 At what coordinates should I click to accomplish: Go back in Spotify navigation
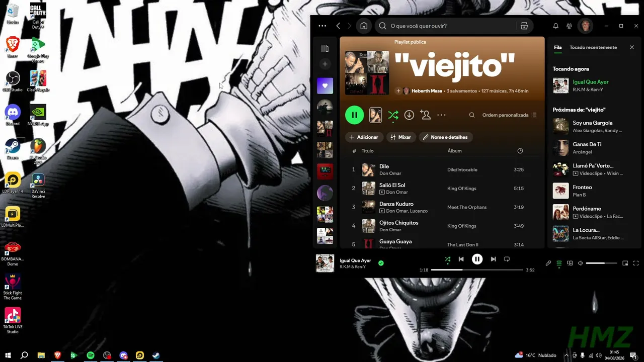[338, 26]
